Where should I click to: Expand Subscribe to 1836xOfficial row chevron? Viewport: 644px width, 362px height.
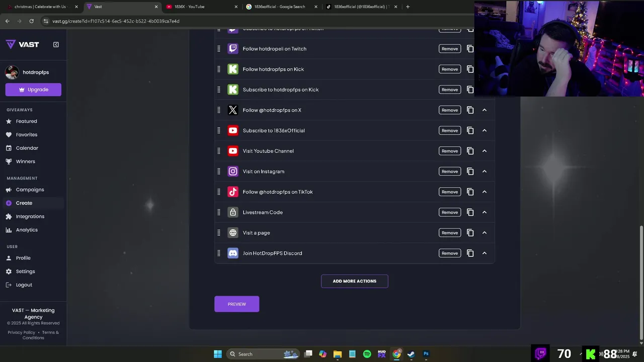click(x=485, y=130)
